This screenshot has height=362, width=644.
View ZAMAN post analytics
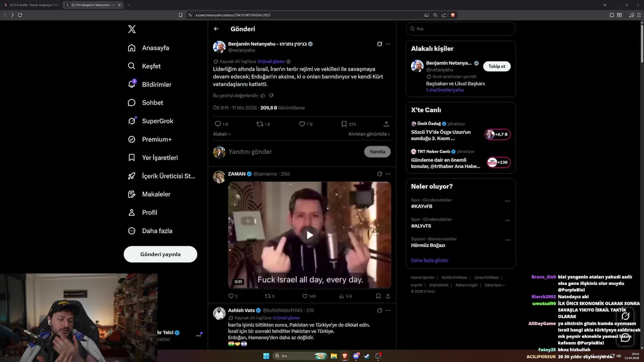point(345,296)
